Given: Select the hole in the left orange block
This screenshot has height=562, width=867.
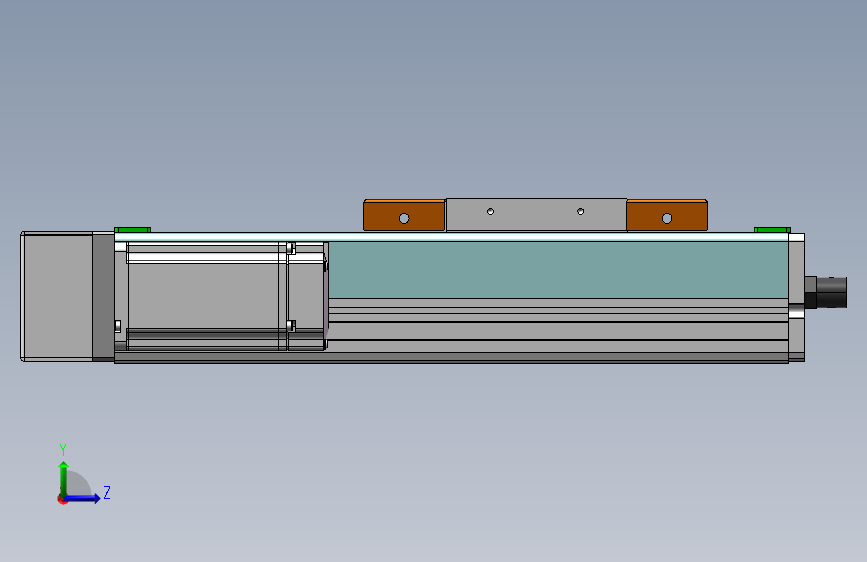Looking at the screenshot, I should (x=404, y=218).
